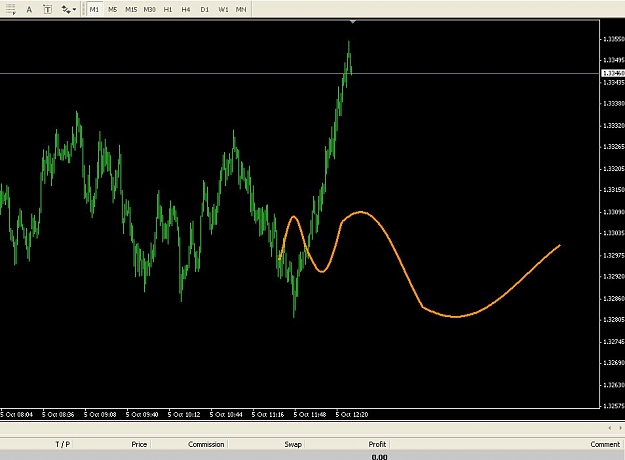
Task: Sort by the Comment column header
Action: (605, 444)
